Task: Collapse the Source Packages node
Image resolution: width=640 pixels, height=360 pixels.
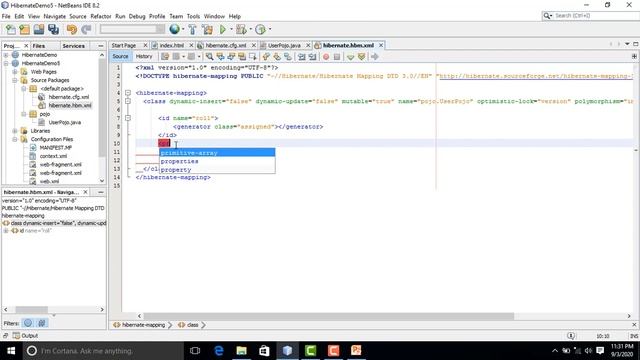Action: tap(15, 80)
